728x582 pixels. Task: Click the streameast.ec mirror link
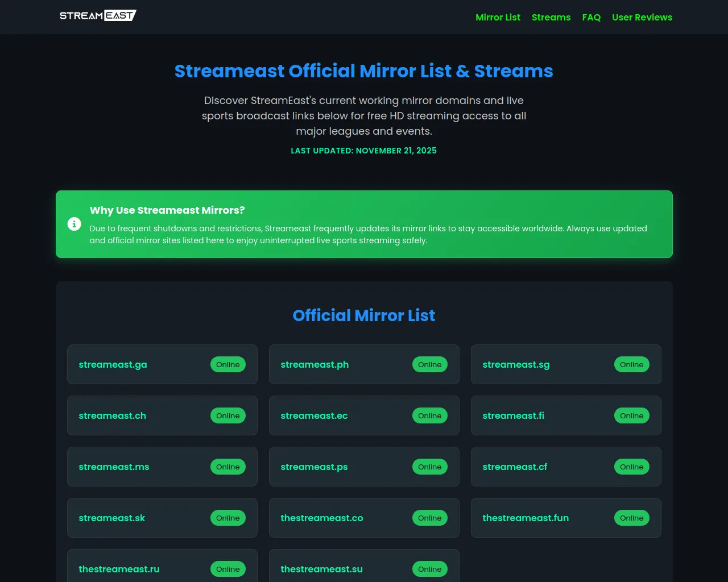point(314,415)
